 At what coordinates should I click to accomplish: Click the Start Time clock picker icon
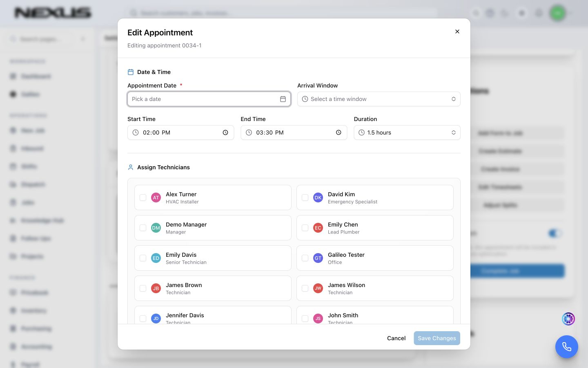[225, 132]
